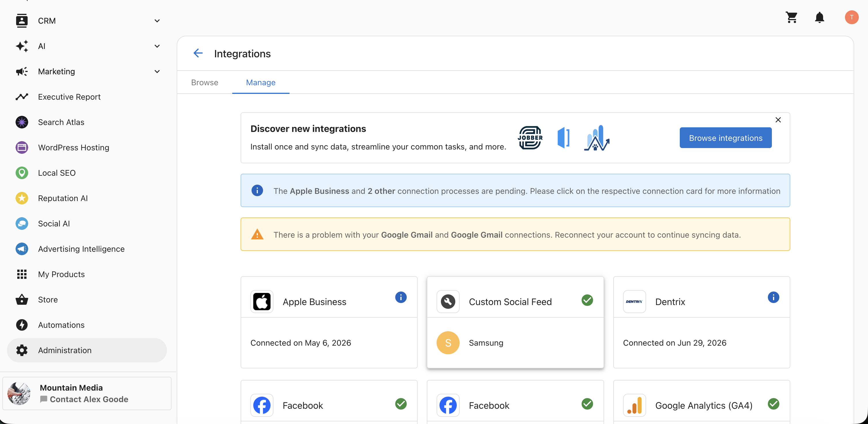Screen dimensions: 868x424
Task: Click the Reputation AI star icon
Action: click(22, 198)
